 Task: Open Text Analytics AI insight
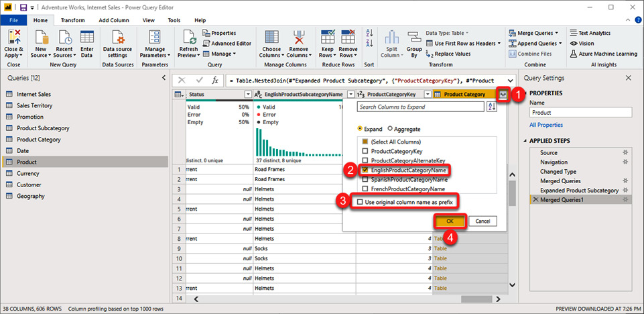pyautogui.click(x=590, y=33)
